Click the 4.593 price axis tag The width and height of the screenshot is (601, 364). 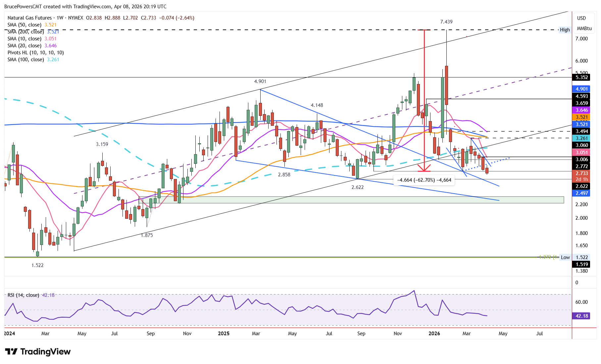[x=582, y=96]
